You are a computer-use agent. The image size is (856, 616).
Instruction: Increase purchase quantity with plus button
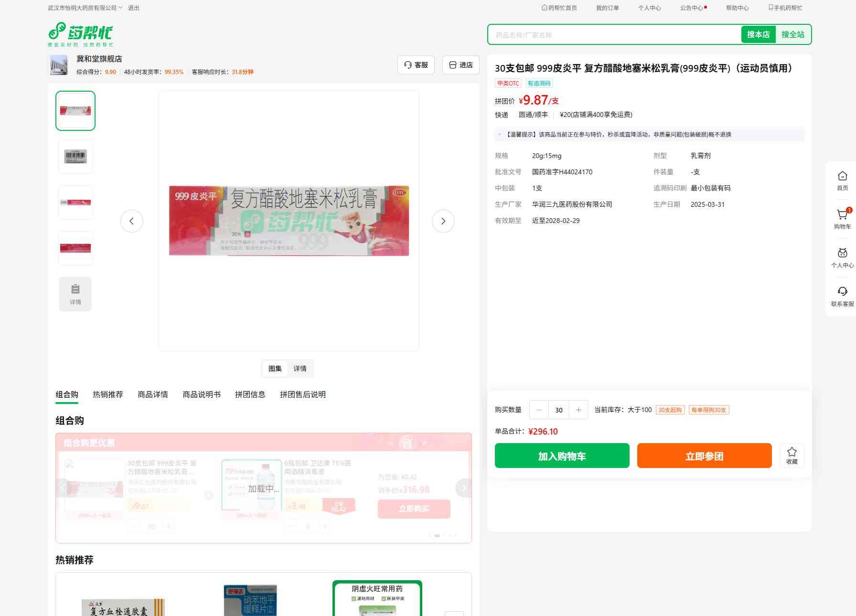click(578, 410)
